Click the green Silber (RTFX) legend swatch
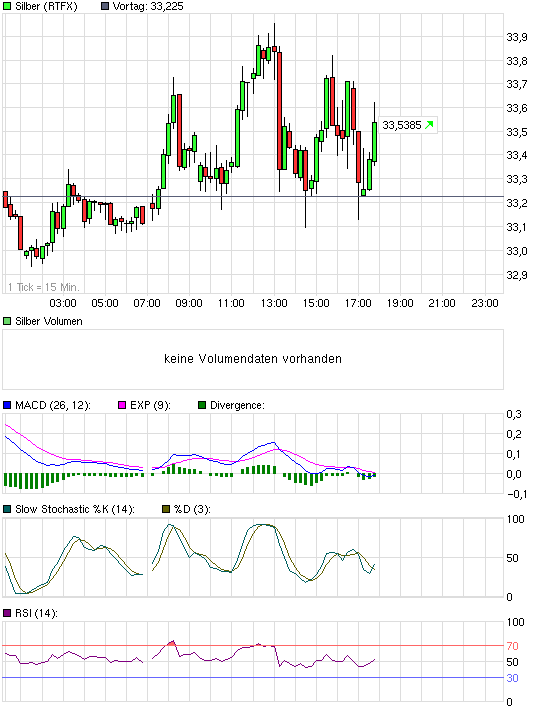This screenshot has height=710, width=545. 7,6
